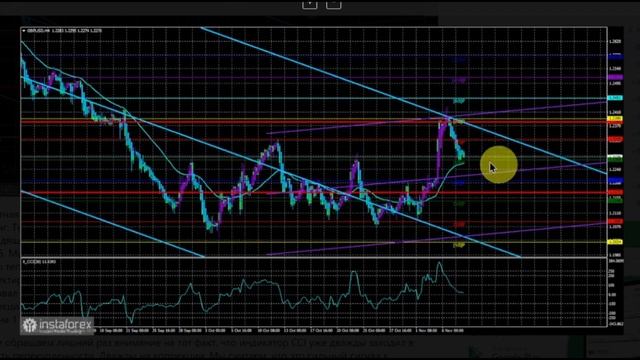Click the 1.2240 value on the price scale
Viewport: 640px width, 360px height.
616,169
